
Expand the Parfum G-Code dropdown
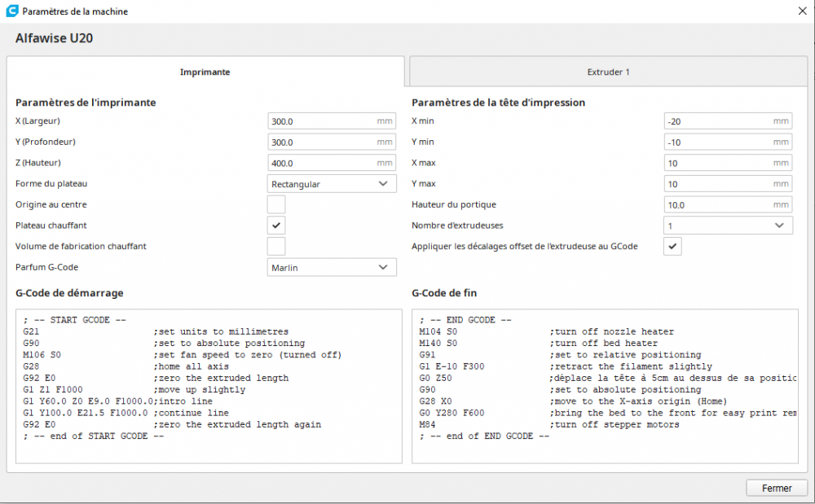click(x=332, y=267)
